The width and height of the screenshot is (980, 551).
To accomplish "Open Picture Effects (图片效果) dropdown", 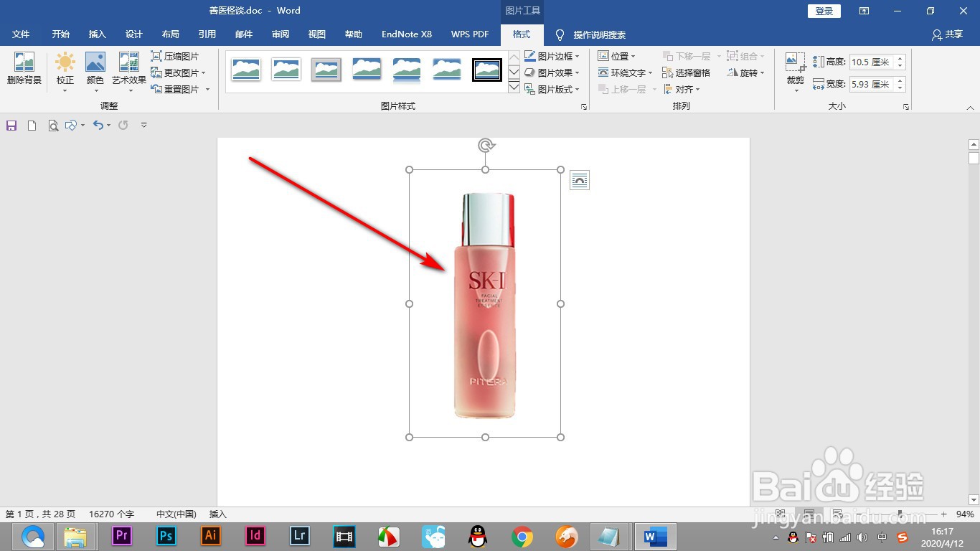I will (x=552, y=72).
